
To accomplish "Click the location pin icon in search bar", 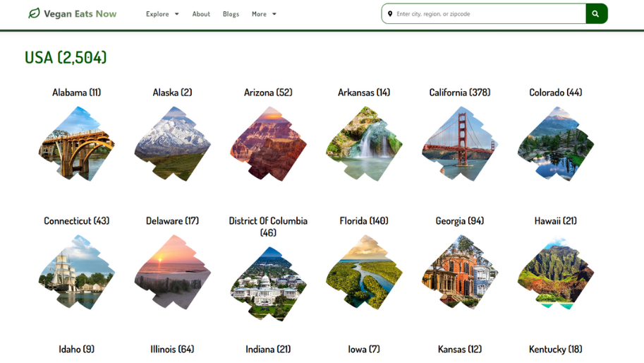I will (x=390, y=13).
